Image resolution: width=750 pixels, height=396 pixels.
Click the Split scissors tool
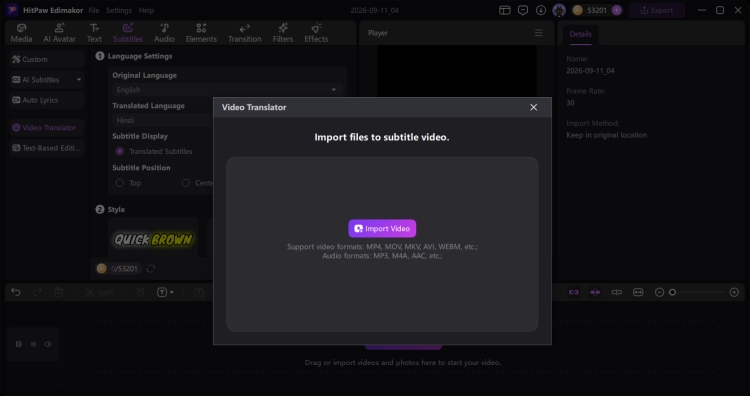coord(99,292)
